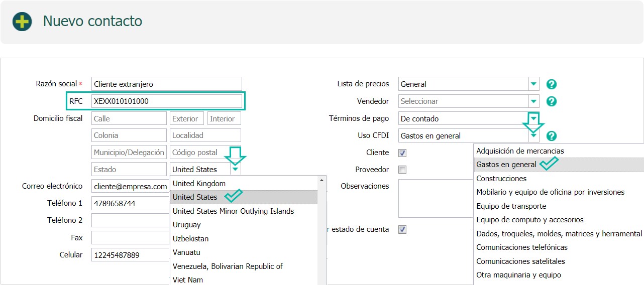Uncheck the estado de cuenta checkbox
Viewport: 644px width, 285px height.
pyautogui.click(x=402, y=229)
